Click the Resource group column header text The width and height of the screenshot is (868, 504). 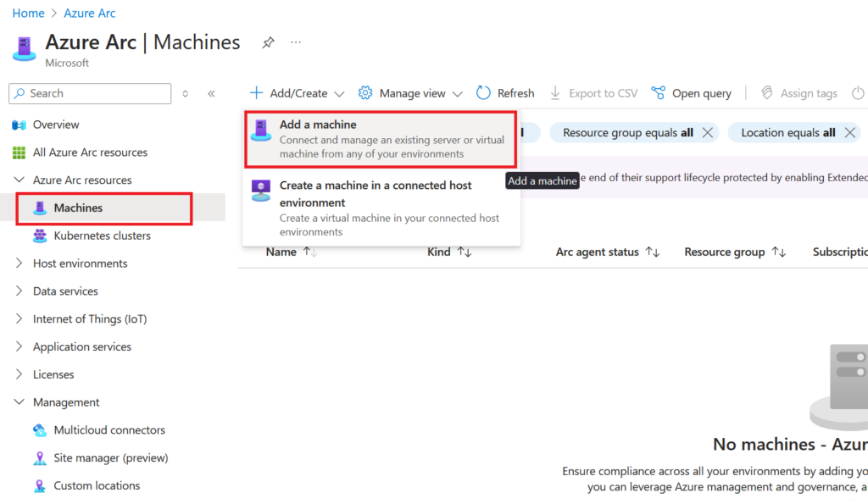(725, 252)
